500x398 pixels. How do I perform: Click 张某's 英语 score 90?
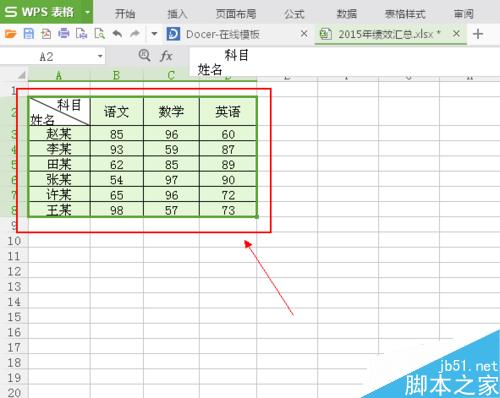228,179
